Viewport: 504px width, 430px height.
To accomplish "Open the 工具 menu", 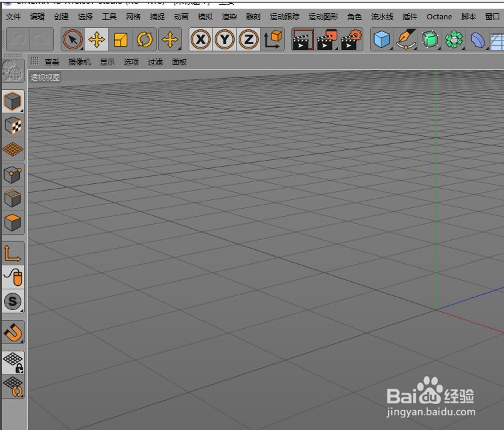I will [109, 17].
